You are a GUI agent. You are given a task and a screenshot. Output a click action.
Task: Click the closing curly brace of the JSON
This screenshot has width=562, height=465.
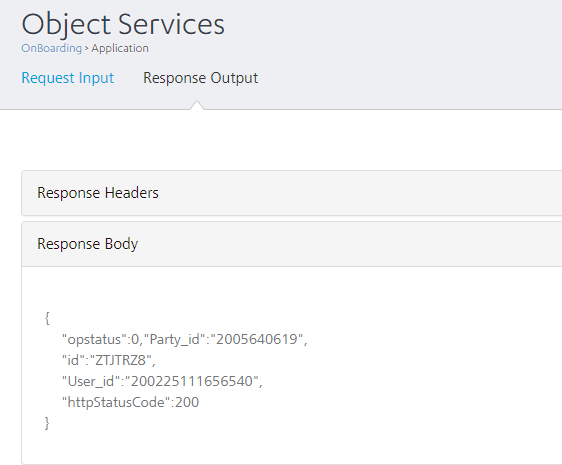pyautogui.click(x=47, y=423)
